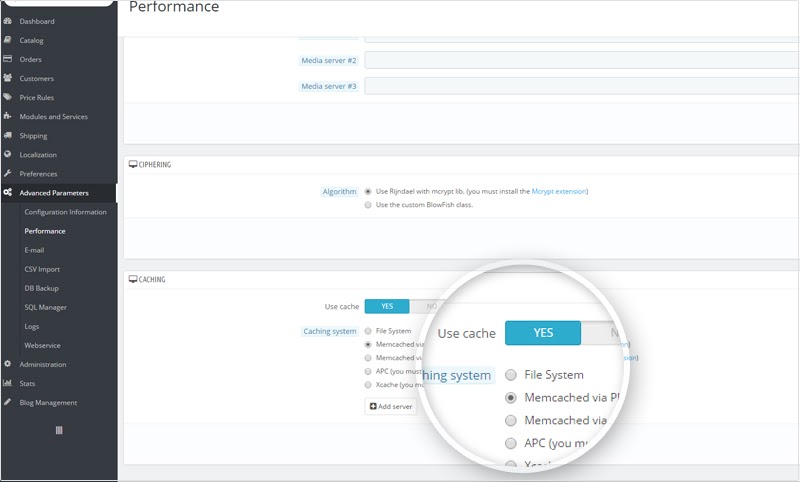Open the DB Backup submenu item
This screenshot has height=482, width=800.
[x=42, y=288]
